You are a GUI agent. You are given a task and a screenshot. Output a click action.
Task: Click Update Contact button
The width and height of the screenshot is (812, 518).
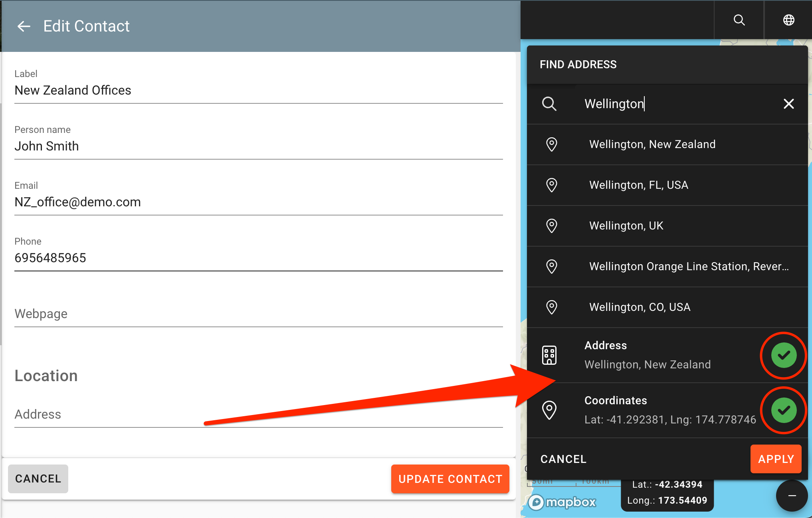(450, 479)
